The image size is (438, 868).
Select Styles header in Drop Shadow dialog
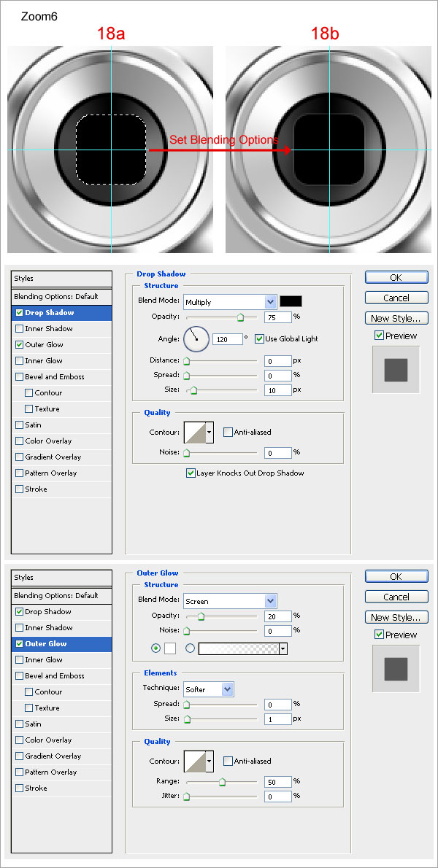point(61,279)
